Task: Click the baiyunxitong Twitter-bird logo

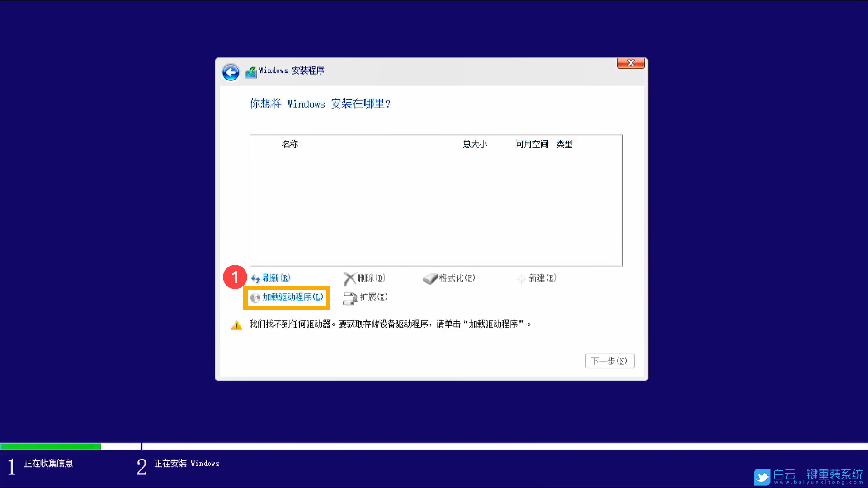Action: [x=762, y=477]
